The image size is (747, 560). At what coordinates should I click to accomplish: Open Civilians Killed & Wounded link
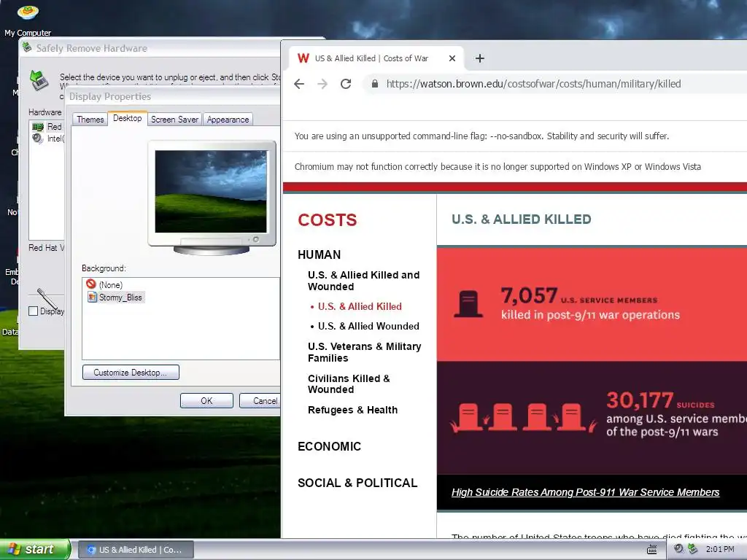tap(349, 384)
